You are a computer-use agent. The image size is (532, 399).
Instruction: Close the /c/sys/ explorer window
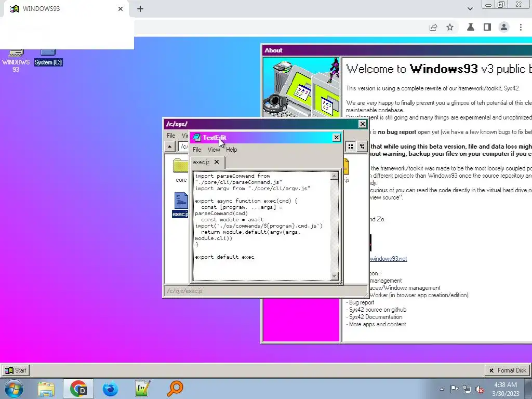click(362, 124)
